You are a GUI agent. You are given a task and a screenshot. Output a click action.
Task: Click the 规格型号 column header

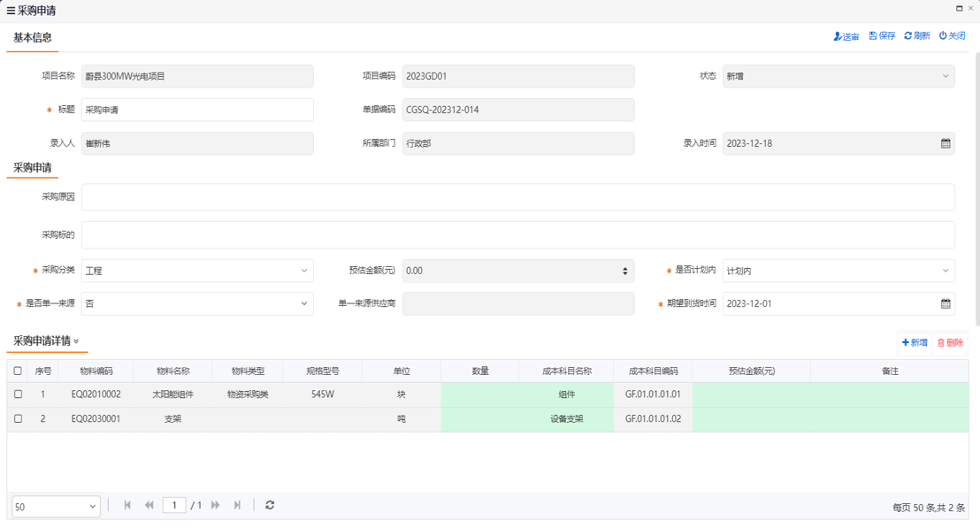tap(323, 371)
